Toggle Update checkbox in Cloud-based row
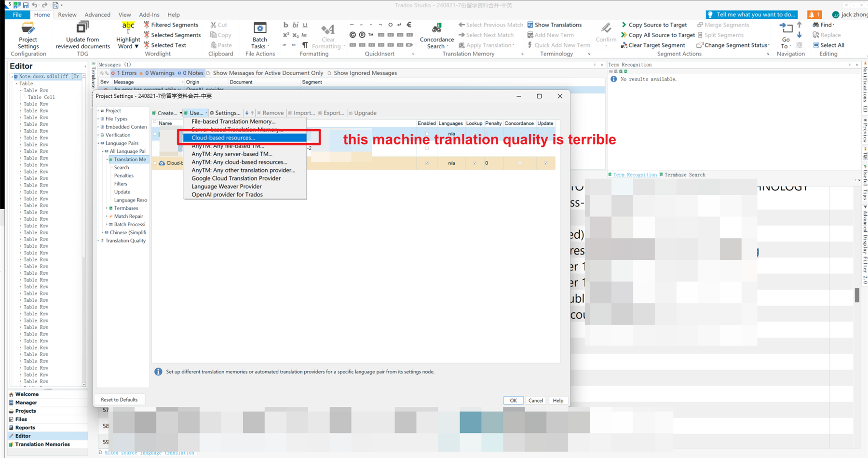868x458 pixels. click(546, 163)
